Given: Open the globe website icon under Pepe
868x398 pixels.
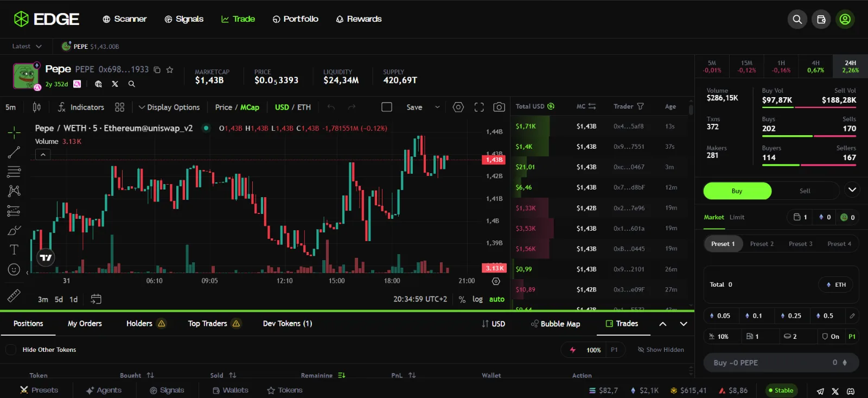Looking at the screenshot, I should tap(98, 84).
